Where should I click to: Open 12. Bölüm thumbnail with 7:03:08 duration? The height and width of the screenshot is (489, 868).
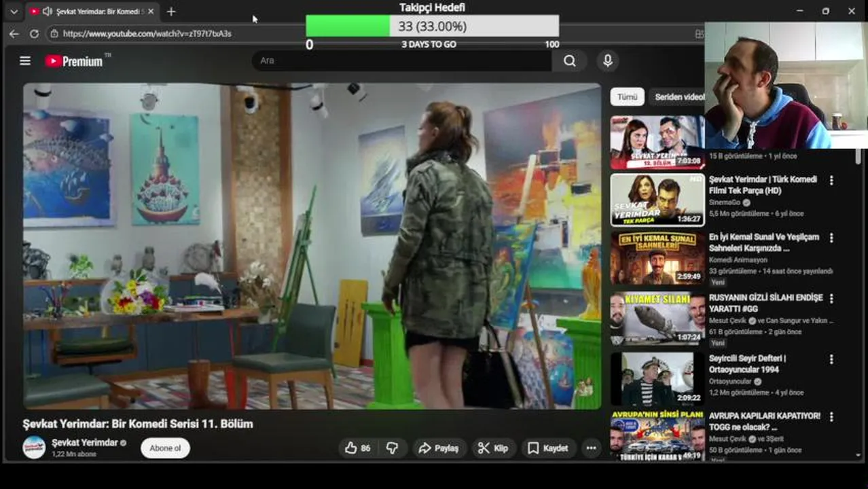657,142
